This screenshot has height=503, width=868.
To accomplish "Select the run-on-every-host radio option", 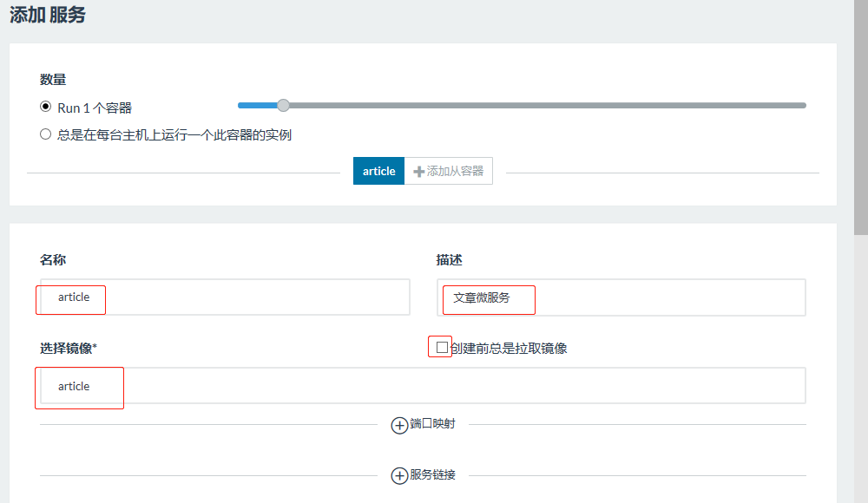I will pos(44,134).
